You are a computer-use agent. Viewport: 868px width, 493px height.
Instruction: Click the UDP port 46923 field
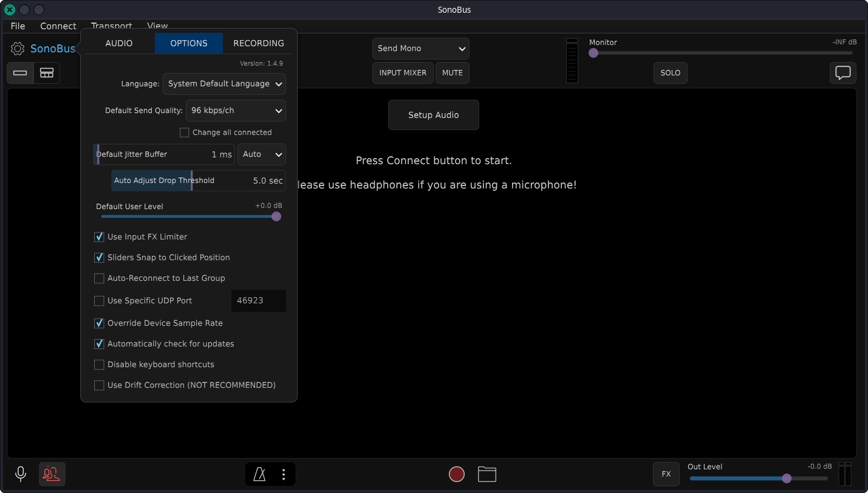click(259, 301)
